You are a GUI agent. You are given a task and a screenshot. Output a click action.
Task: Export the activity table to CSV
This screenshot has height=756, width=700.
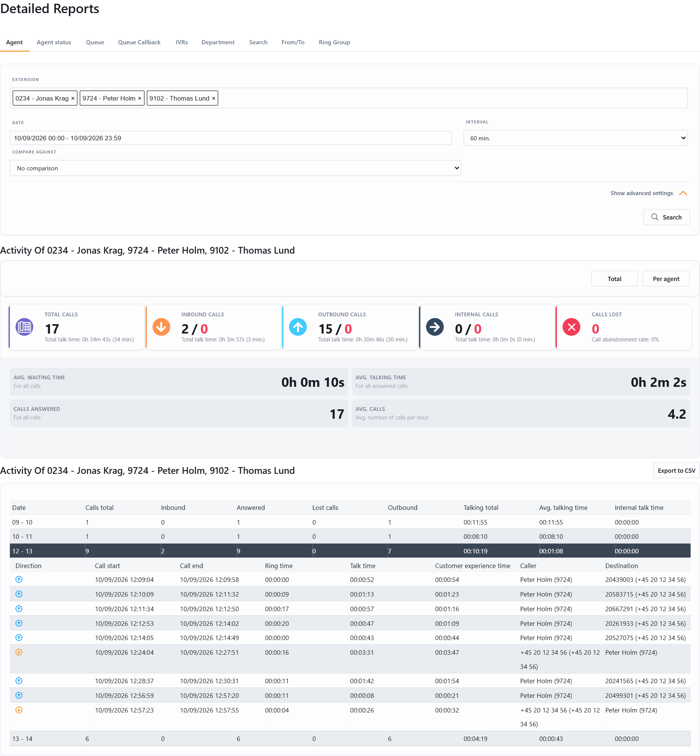point(676,470)
